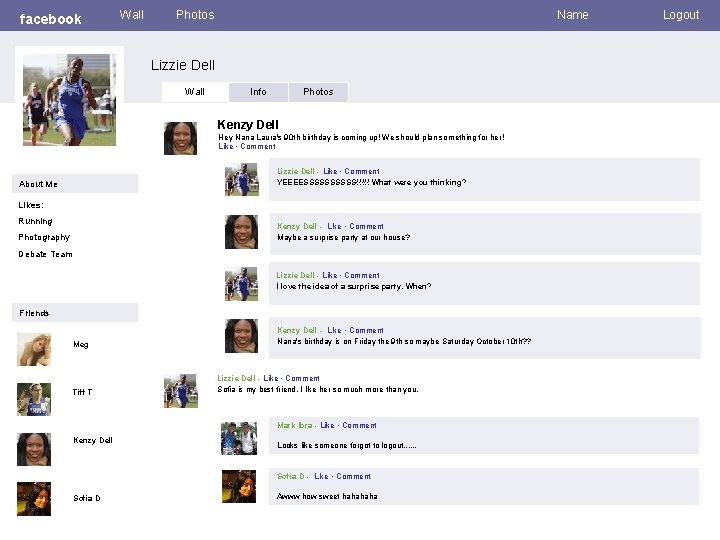Screen dimensions: 720x540
Task: Comment on Sofia D's 'how sweet' reply
Action: pos(353,477)
